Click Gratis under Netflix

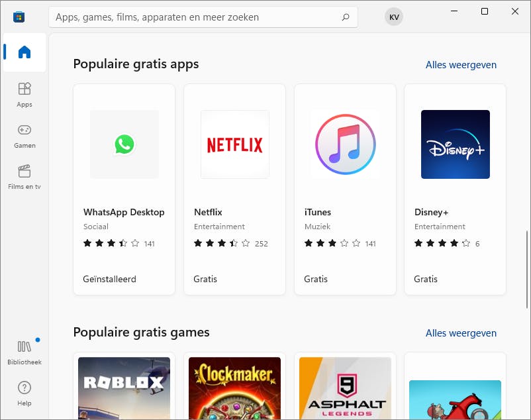coord(205,279)
